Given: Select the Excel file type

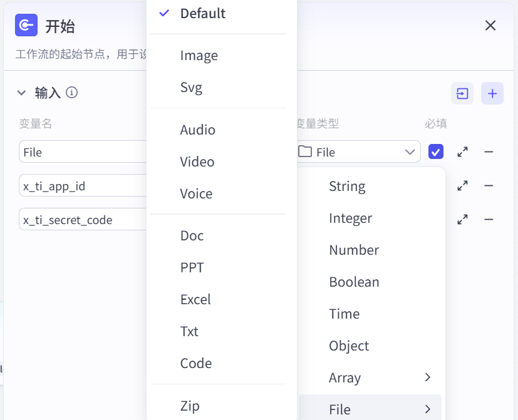Looking at the screenshot, I should [195, 299].
